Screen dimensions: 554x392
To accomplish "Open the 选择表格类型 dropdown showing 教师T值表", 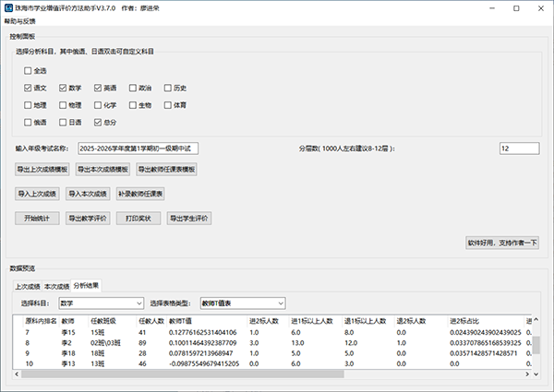I will 243,303.
